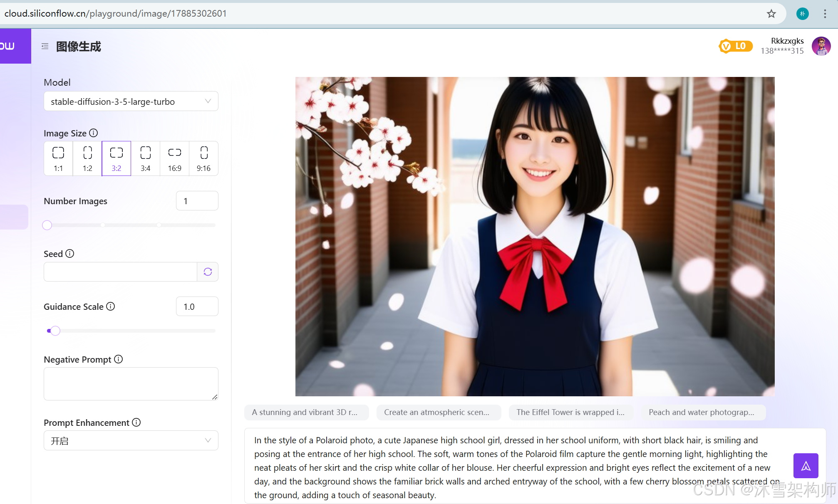Open the Prompt Enhancement 开启 dropdown

[131, 440]
